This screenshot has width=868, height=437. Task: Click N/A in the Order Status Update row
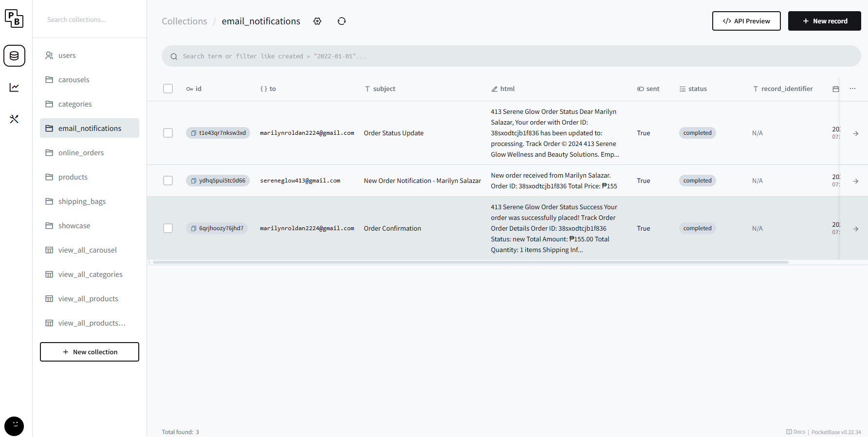pyautogui.click(x=757, y=133)
